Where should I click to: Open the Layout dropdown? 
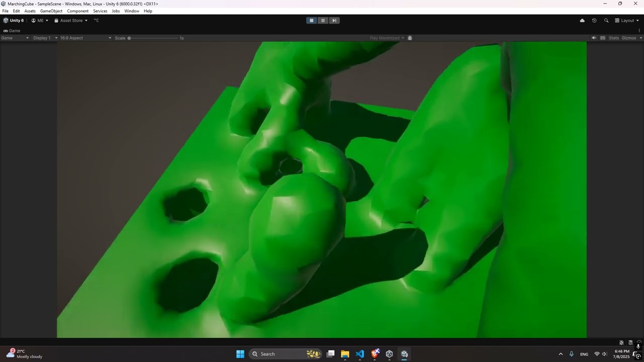point(626,21)
